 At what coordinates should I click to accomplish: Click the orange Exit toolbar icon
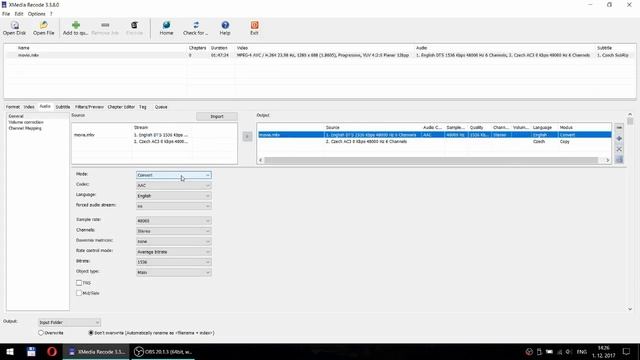(x=254, y=25)
